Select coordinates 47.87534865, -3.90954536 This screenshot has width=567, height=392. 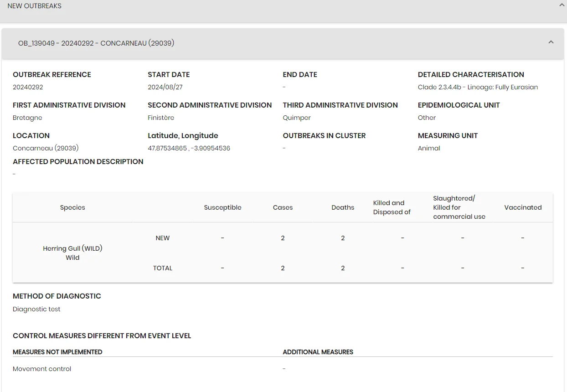189,148
